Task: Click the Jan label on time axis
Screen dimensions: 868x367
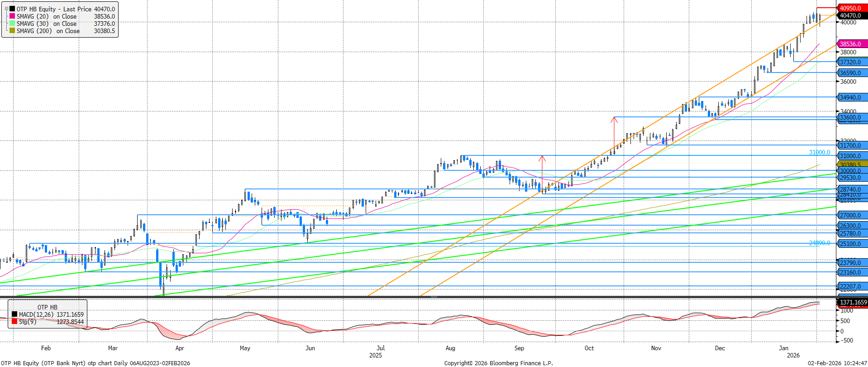Action: click(783, 348)
